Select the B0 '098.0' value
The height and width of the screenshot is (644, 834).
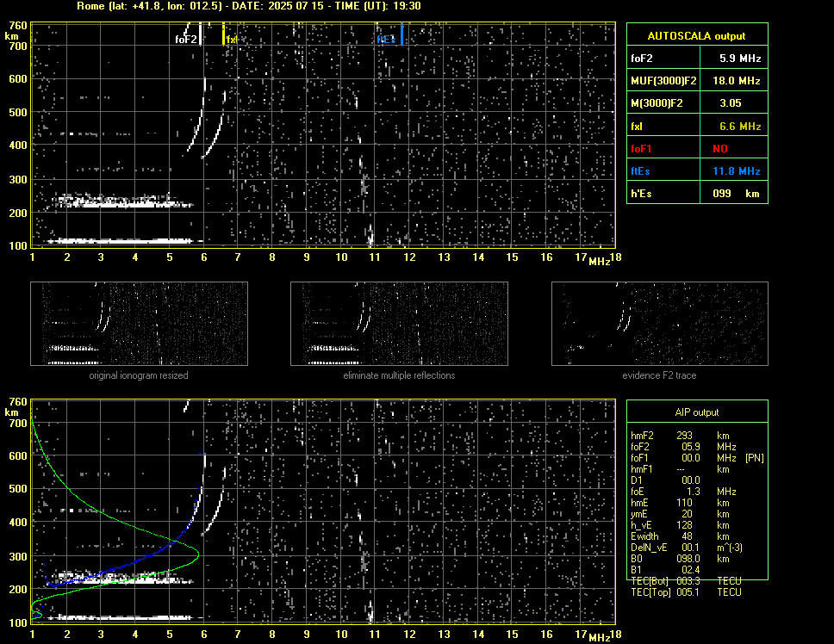tap(688, 559)
